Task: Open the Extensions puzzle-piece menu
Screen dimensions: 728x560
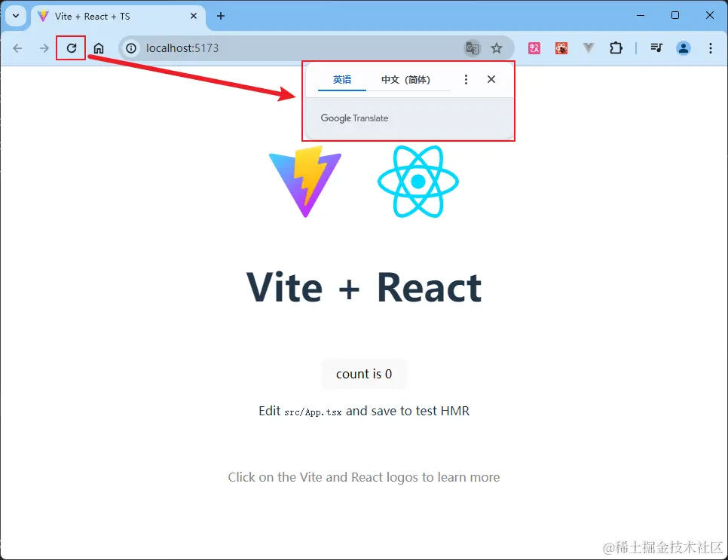Action: (616, 47)
